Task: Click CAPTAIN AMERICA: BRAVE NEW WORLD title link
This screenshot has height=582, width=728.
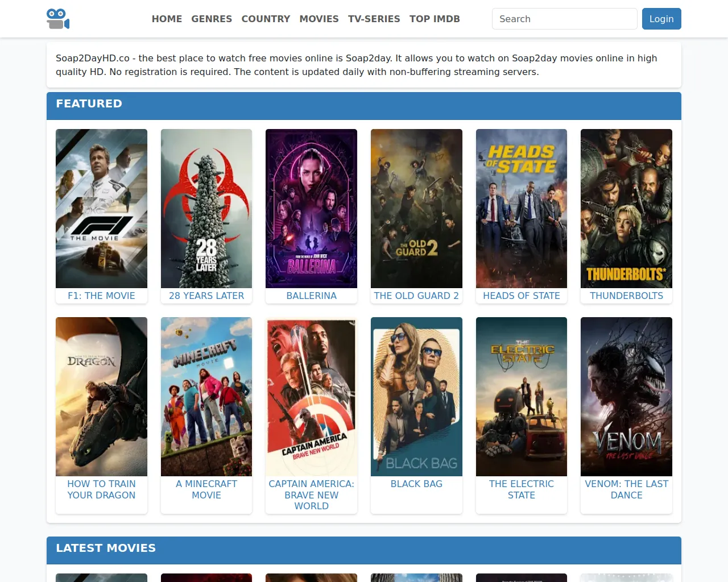Action: tap(311, 495)
